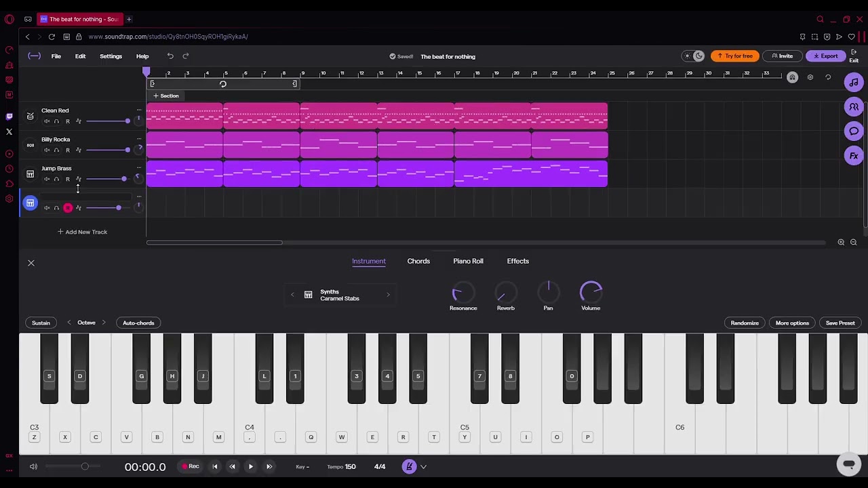The width and height of the screenshot is (868, 488).
Task: Mute the Clean Red track
Action: point(47,121)
